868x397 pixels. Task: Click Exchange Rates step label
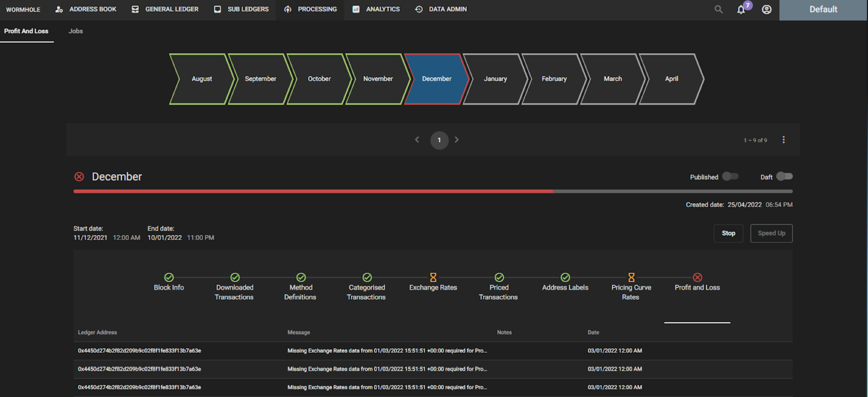(433, 287)
